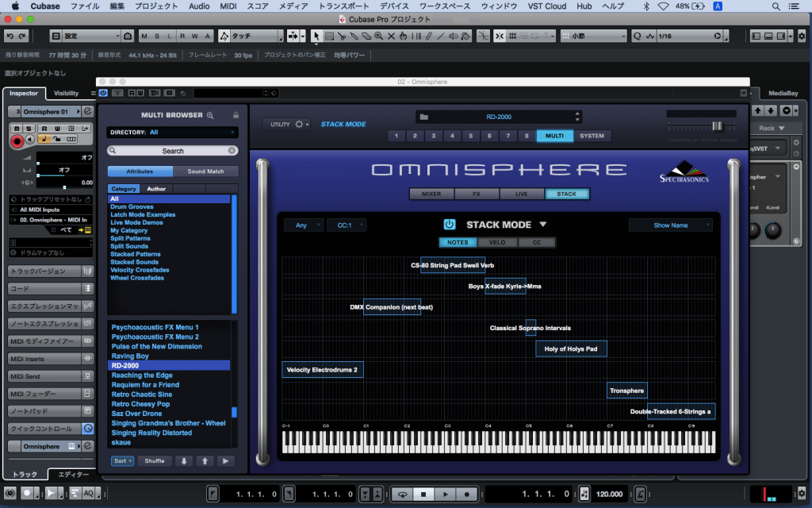Screen dimensions: 812x508
Task: Select the SYSTEM button
Action: 592,136
